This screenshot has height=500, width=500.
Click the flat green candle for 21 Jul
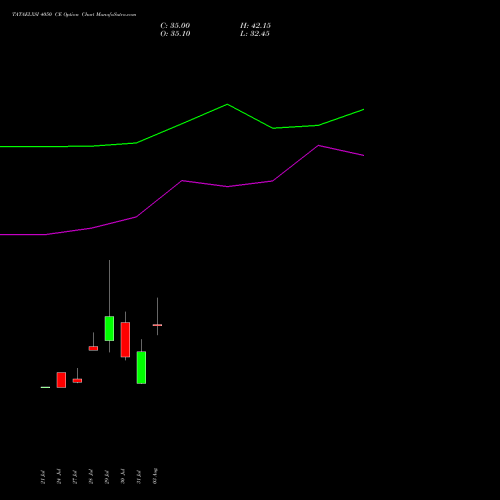click(x=45, y=387)
